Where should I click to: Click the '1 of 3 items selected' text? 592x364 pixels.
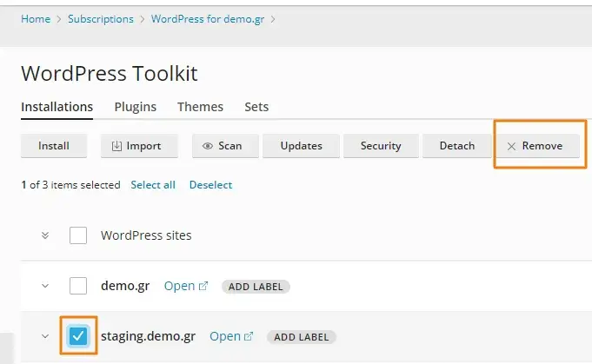coord(70,185)
